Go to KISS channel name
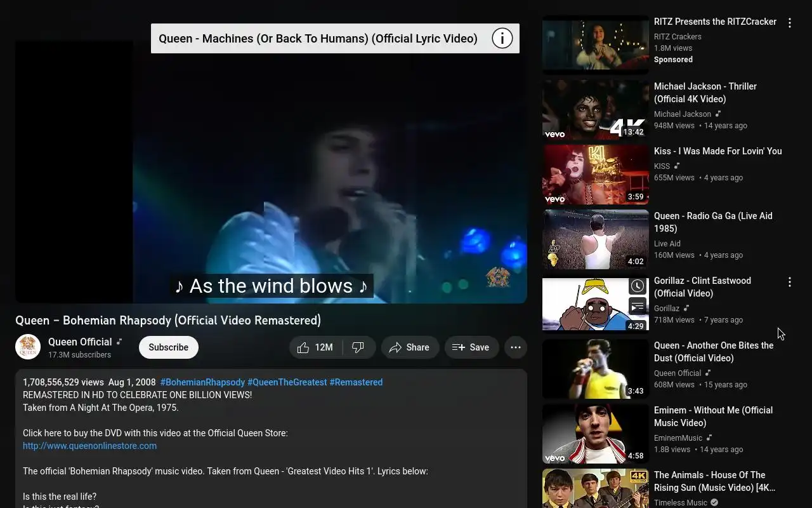Viewport: 812px width, 508px height. click(x=662, y=166)
